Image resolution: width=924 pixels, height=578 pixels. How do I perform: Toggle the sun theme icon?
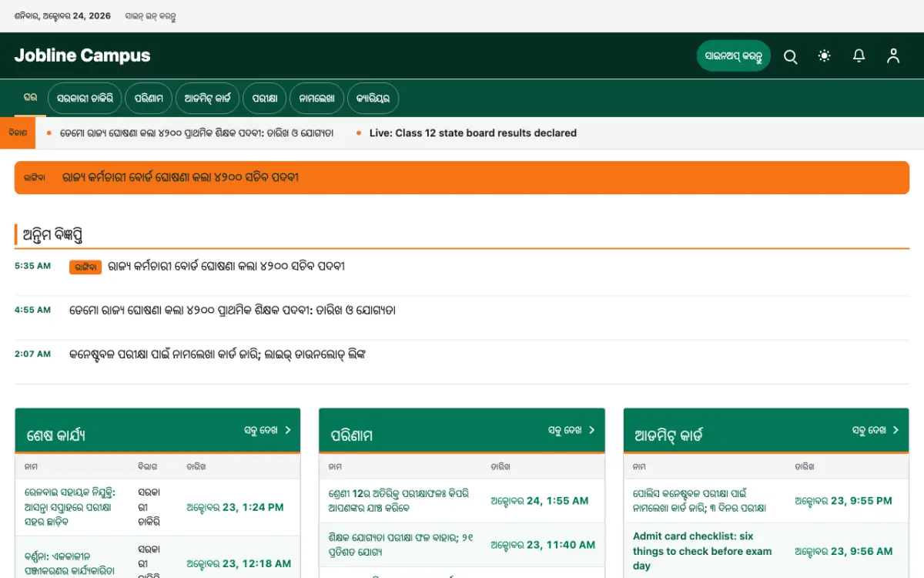(825, 56)
